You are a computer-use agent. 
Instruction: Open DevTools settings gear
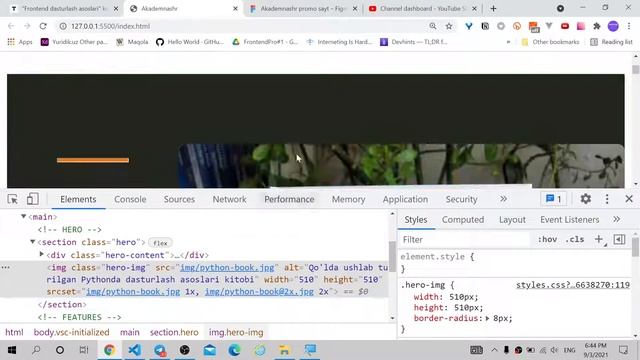[586, 199]
